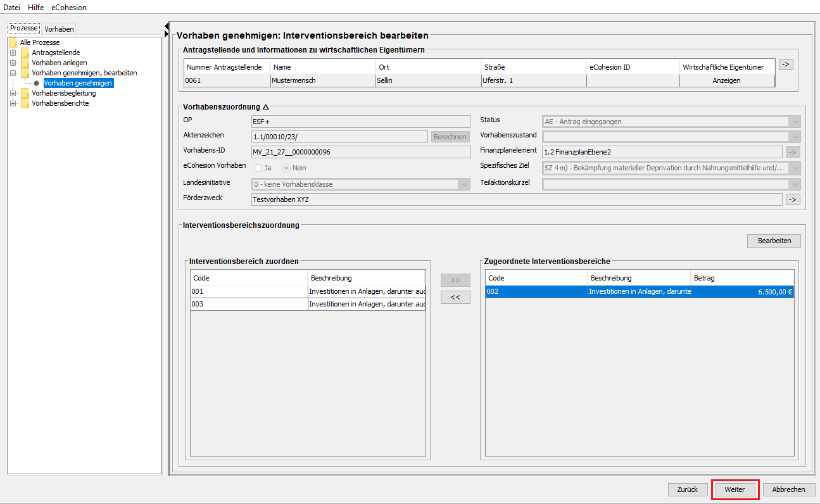The height and width of the screenshot is (504, 820).
Task: Collapse the Vorhabenszuordnung section triangle
Action: pos(266,107)
